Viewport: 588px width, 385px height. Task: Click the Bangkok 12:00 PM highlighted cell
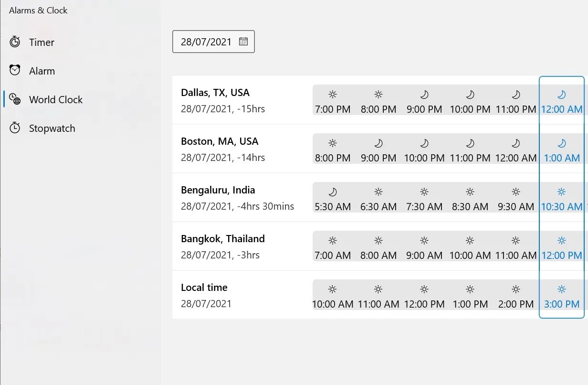click(561, 247)
